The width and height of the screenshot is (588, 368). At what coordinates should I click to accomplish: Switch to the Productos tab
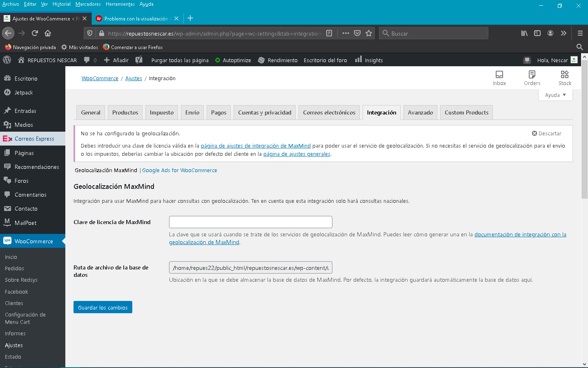pos(125,112)
